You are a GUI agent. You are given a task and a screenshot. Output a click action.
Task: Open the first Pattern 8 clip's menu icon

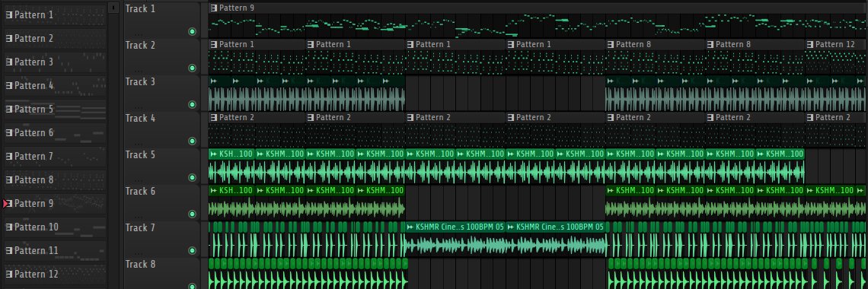click(x=611, y=44)
